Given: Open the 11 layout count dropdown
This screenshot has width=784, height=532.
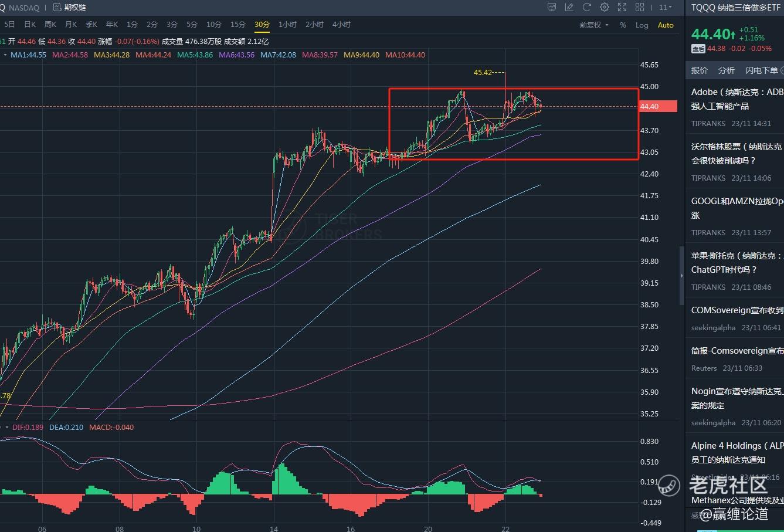Looking at the screenshot, I should (666, 8).
